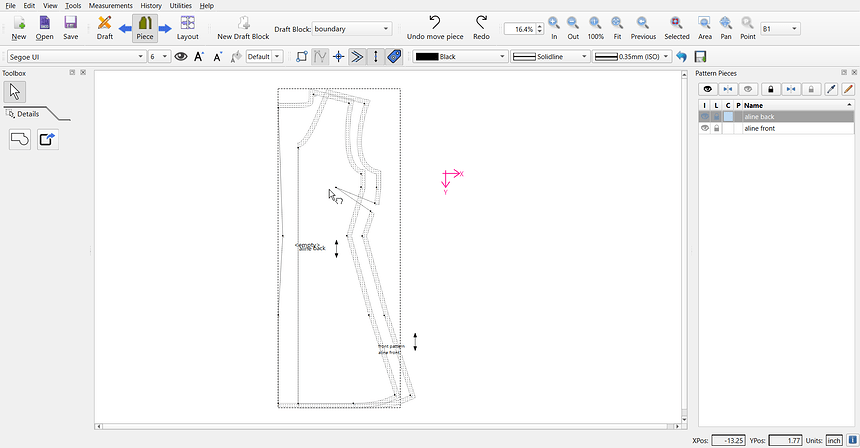Choose the Area zoom tool

click(705, 28)
